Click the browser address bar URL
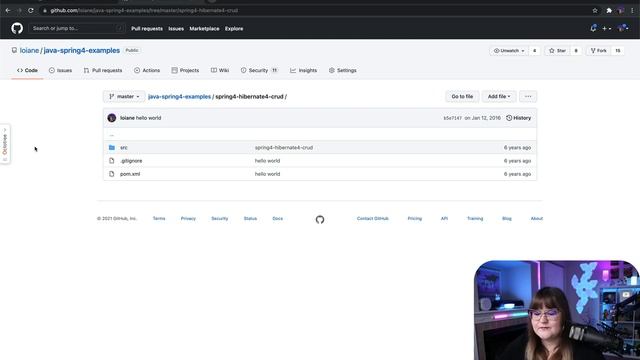The width and height of the screenshot is (640, 360). [144, 11]
